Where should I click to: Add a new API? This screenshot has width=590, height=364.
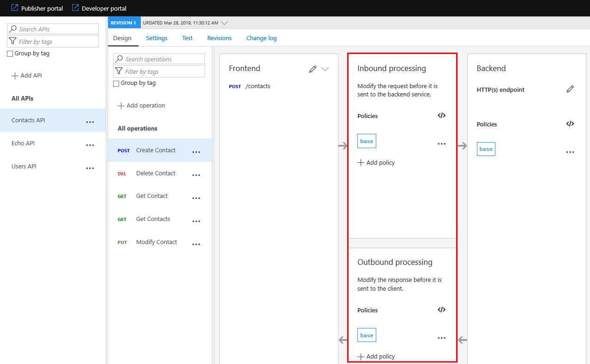27,75
